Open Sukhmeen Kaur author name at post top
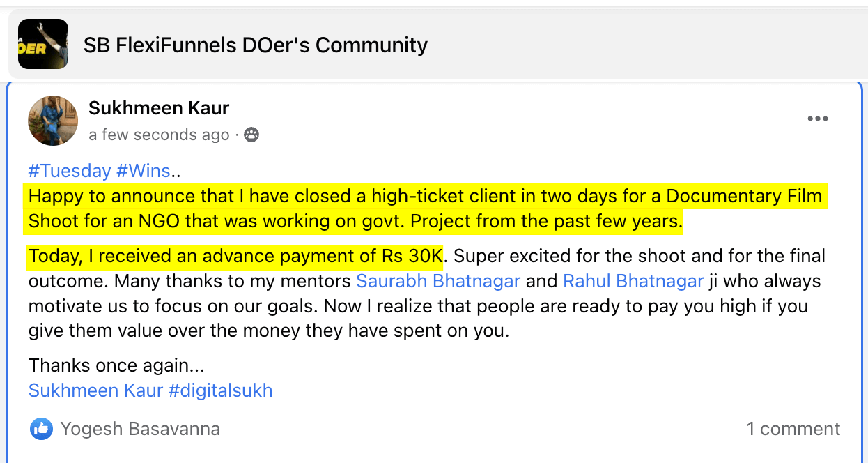Viewport: 868px width, 463px height. (x=159, y=108)
